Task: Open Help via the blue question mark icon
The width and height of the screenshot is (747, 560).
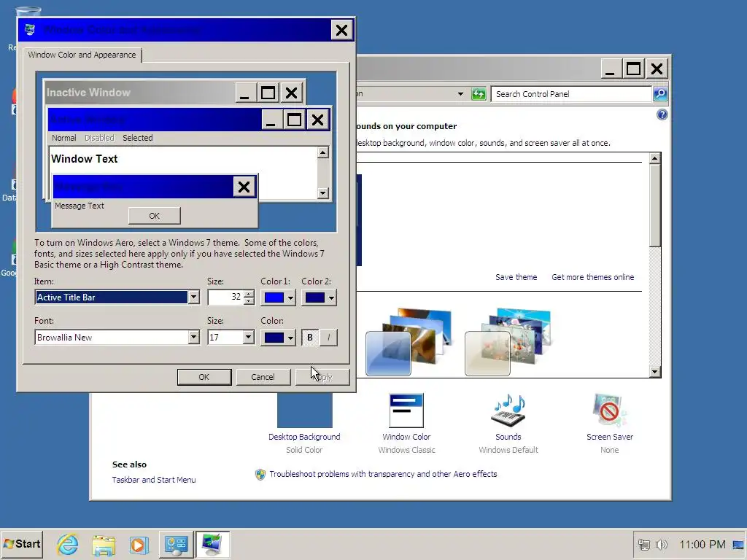Action: click(x=662, y=114)
